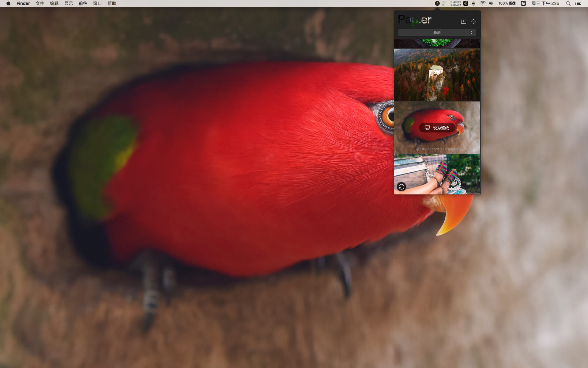Open the Wi-Fi status menu
Screen dimensions: 588x368
(x=483, y=3)
